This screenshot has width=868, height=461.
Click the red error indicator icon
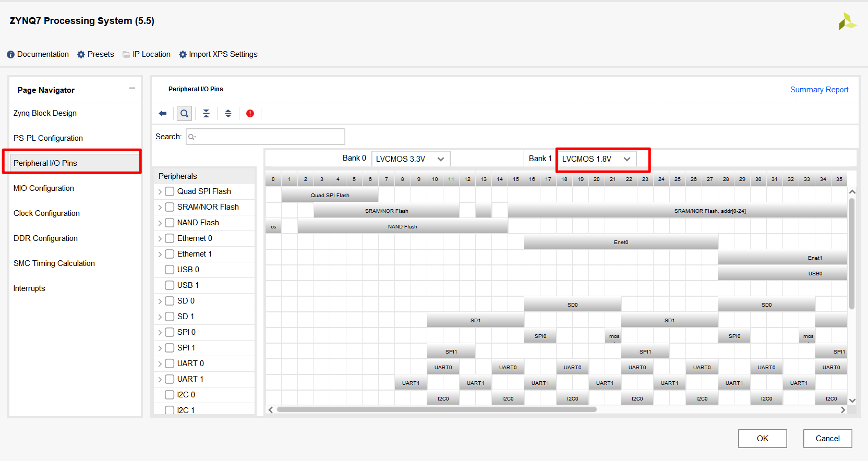[x=250, y=113]
